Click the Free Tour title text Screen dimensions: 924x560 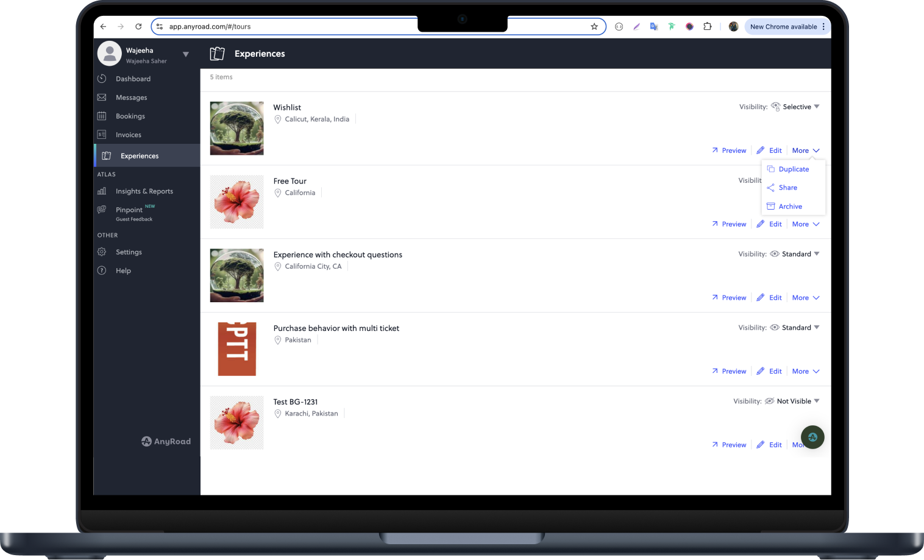[290, 181]
